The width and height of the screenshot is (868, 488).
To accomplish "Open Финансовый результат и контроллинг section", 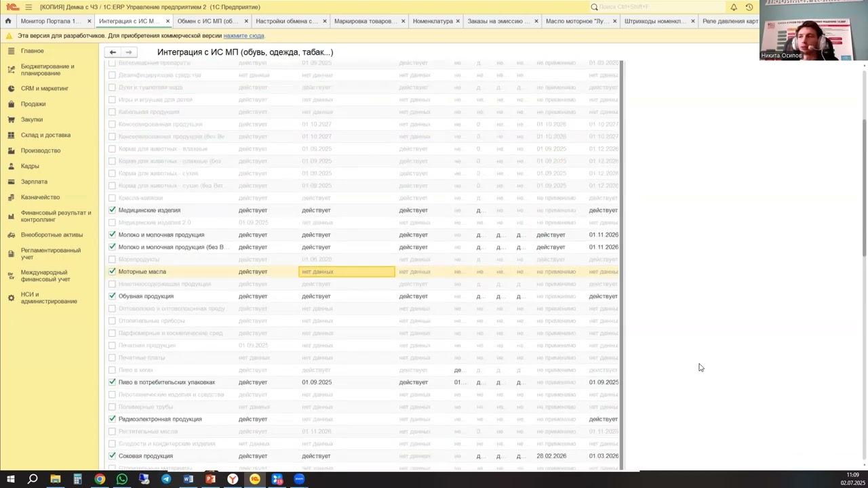I will (x=56, y=216).
